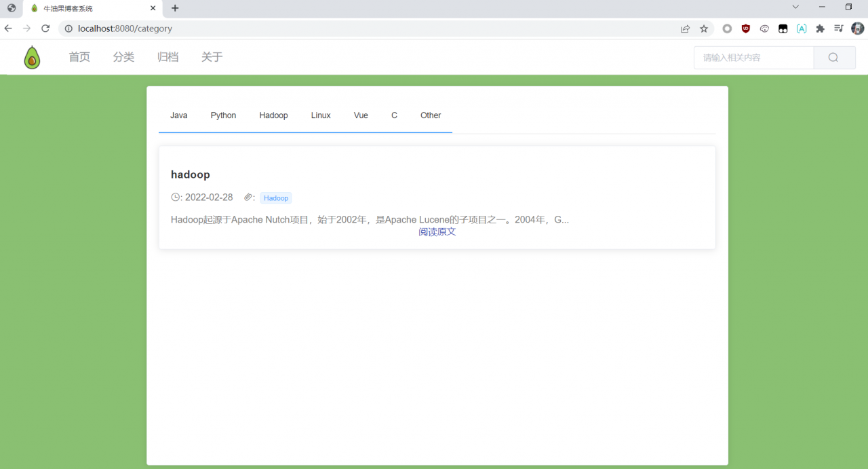Switch to the Java category tab
The height and width of the screenshot is (469, 868).
coord(179,115)
